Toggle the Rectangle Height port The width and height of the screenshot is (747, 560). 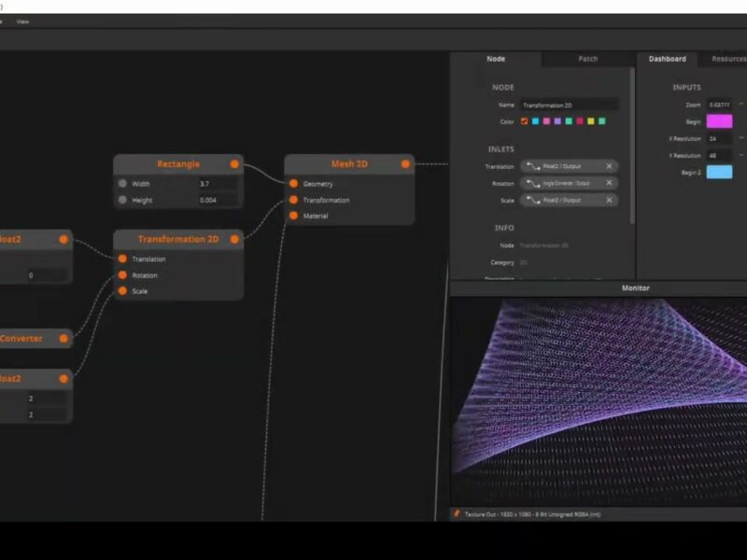click(x=122, y=200)
